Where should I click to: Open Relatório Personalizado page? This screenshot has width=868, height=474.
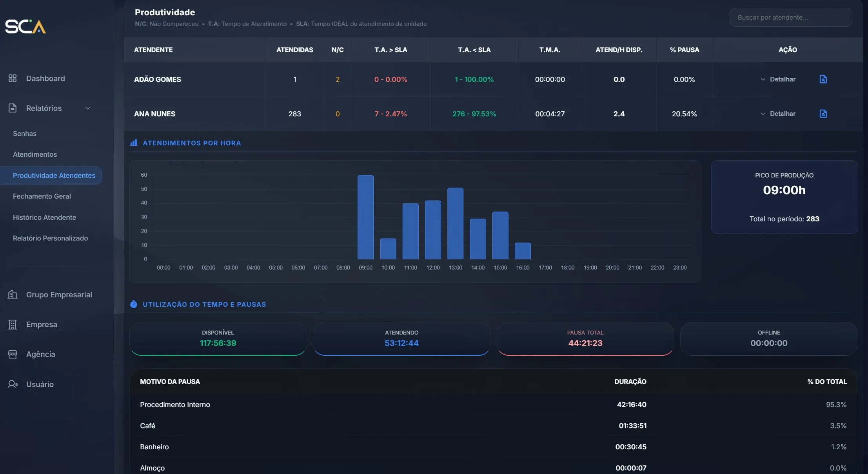50,238
